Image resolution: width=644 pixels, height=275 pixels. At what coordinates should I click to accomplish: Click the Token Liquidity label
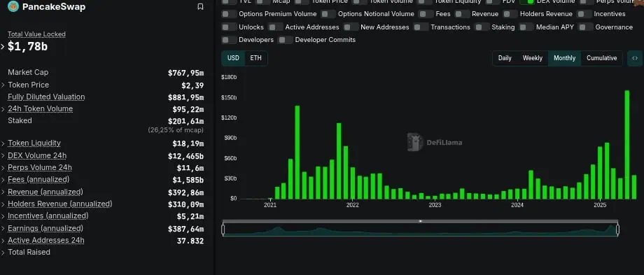click(x=34, y=143)
